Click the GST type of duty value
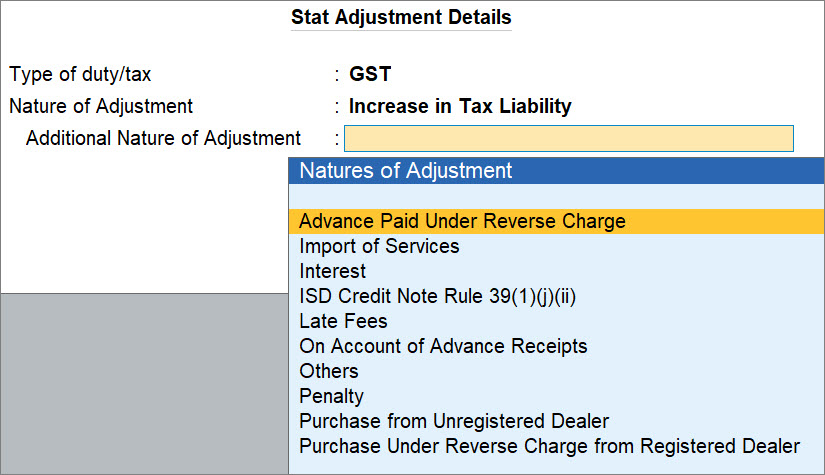 pos(370,74)
